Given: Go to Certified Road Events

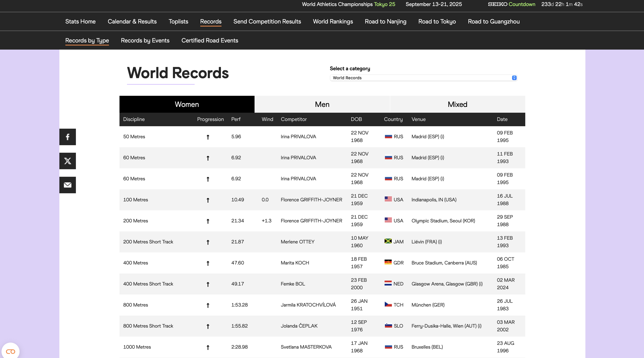Looking at the screenshot, I should tap(209, 41).
